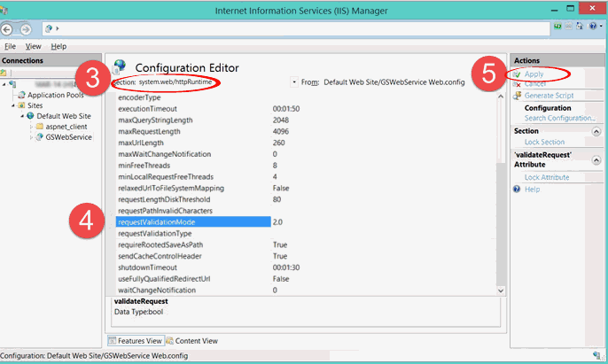Click the Application Pools icon
This screenshot has height=364, width=608.
(20, 95)
